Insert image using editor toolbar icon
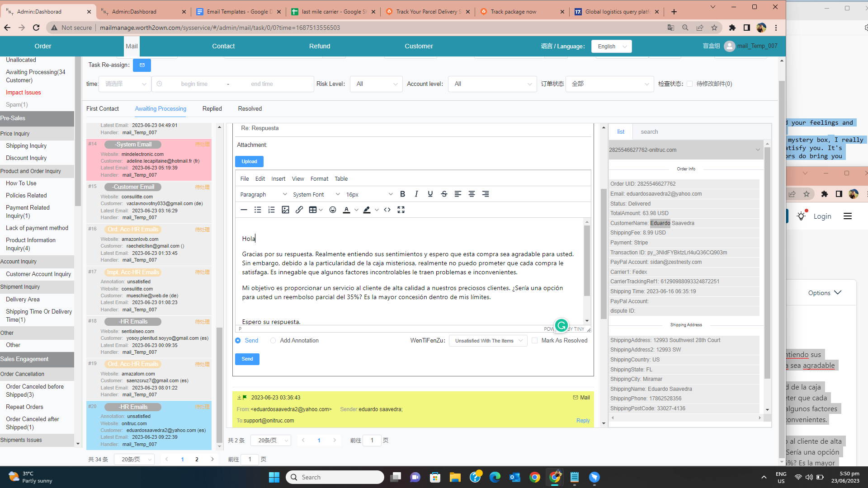 [285, 210]
